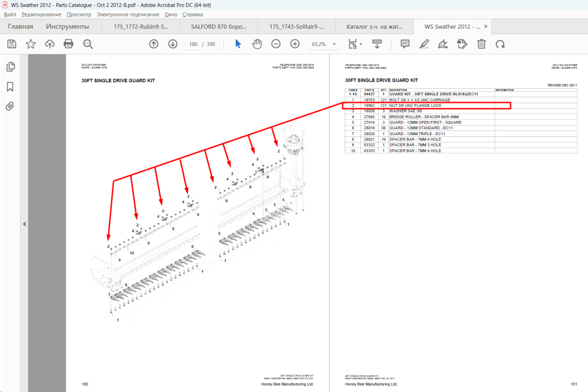The height and width of the screenshot is (392, 588).
Task: Add a comment sticky note
Action: click(405, 44)
